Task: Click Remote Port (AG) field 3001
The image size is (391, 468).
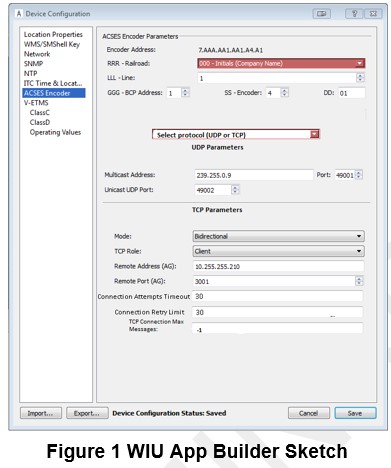Action: click(274, 281)
